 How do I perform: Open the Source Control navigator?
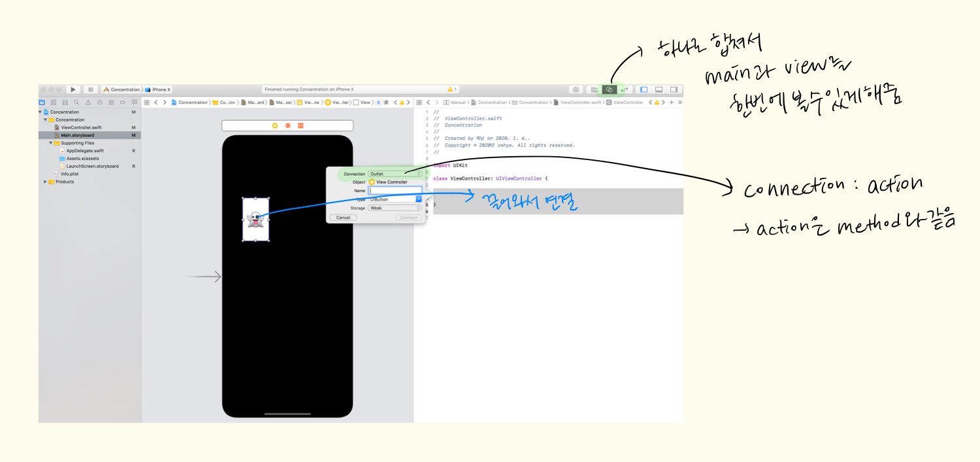pos(54,103)
